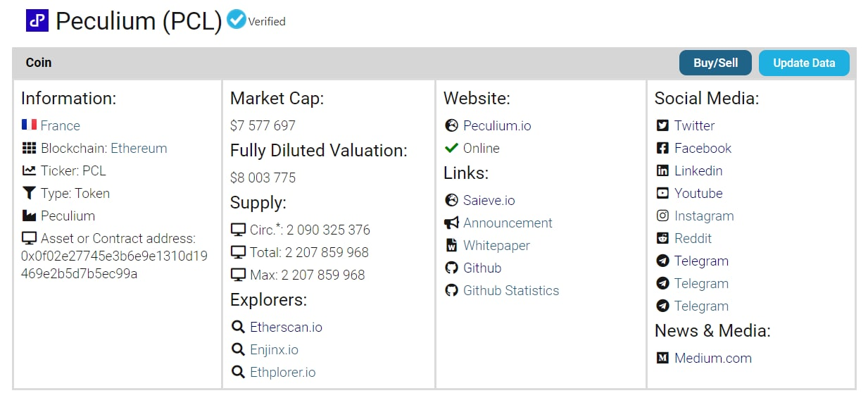Click the Circ. supply 2 090 325 376 text
This screenshot has height=405, width=868.
310,230
